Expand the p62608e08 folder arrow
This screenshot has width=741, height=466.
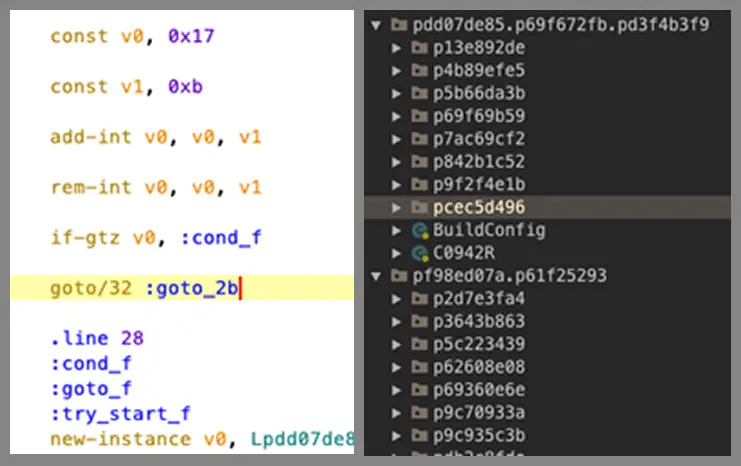coord(396,367)
